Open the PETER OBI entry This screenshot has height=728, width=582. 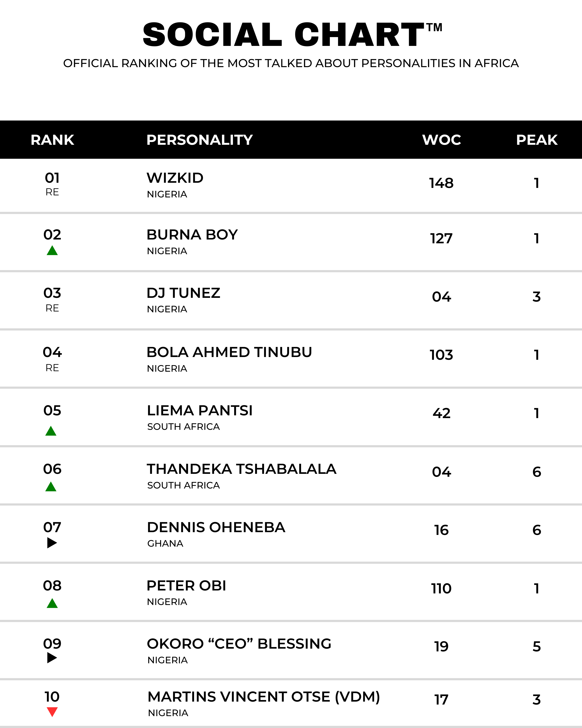[186, 586]
